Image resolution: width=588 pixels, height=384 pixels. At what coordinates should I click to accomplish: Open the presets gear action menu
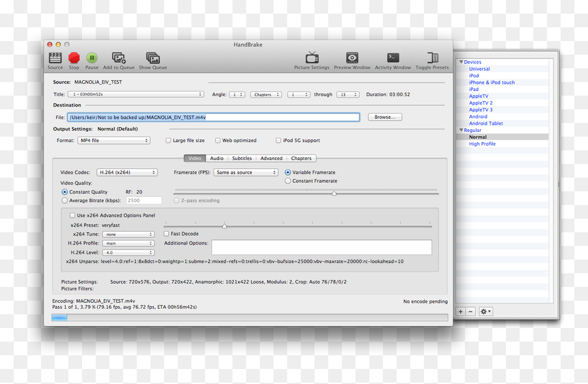(x=485, y=312)
